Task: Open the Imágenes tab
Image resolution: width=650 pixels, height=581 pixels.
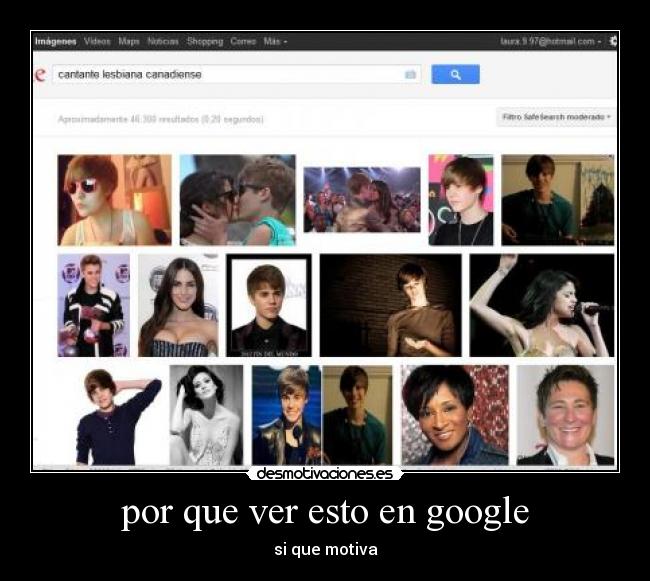Action: [56, 41]
